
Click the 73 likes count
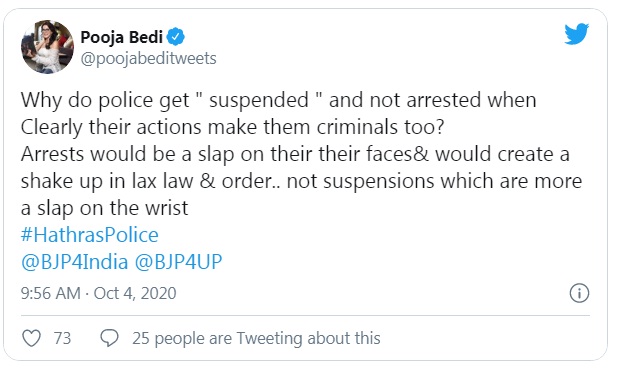tap(62, 339)
